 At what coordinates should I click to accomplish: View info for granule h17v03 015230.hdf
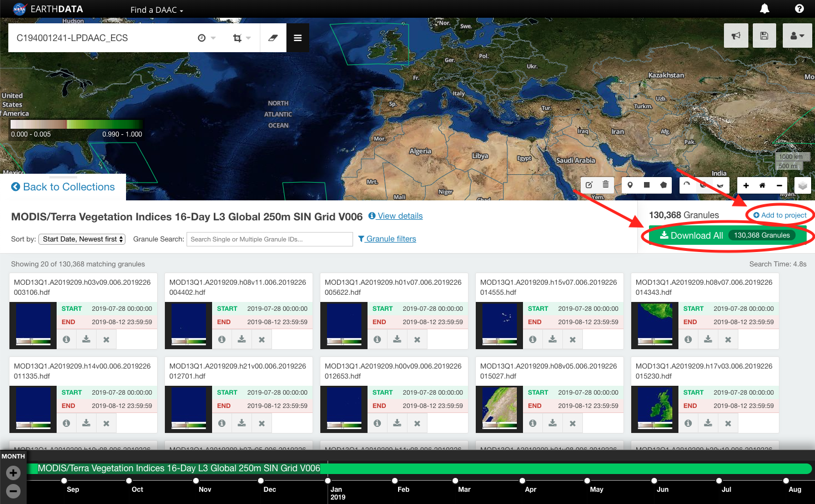(688, 423)
